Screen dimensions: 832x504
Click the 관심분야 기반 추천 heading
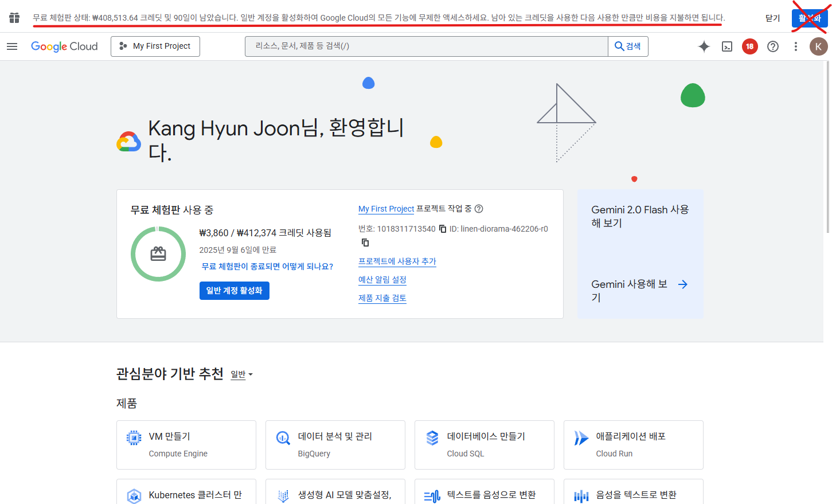[x=170, y=374]
